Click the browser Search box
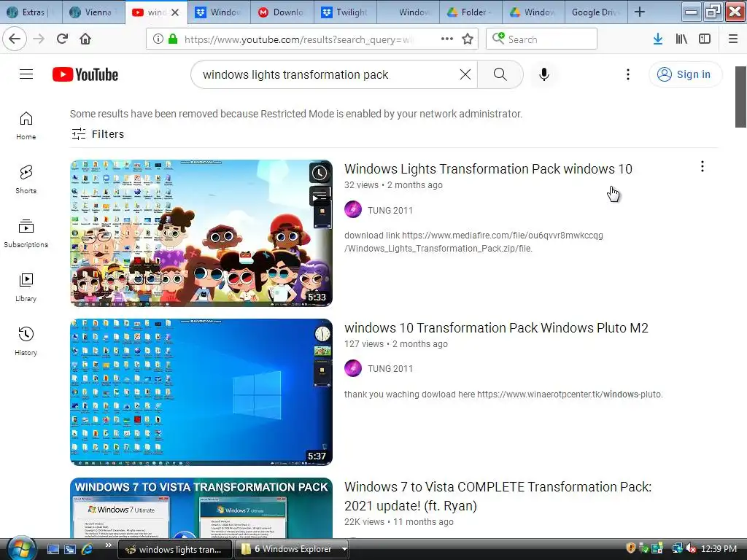 542,39
